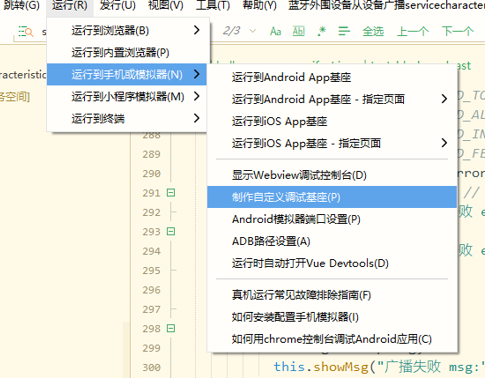Choose 运行到iOS App基座
This screenshot has height=378, width=485.
(x=332, y=121)
